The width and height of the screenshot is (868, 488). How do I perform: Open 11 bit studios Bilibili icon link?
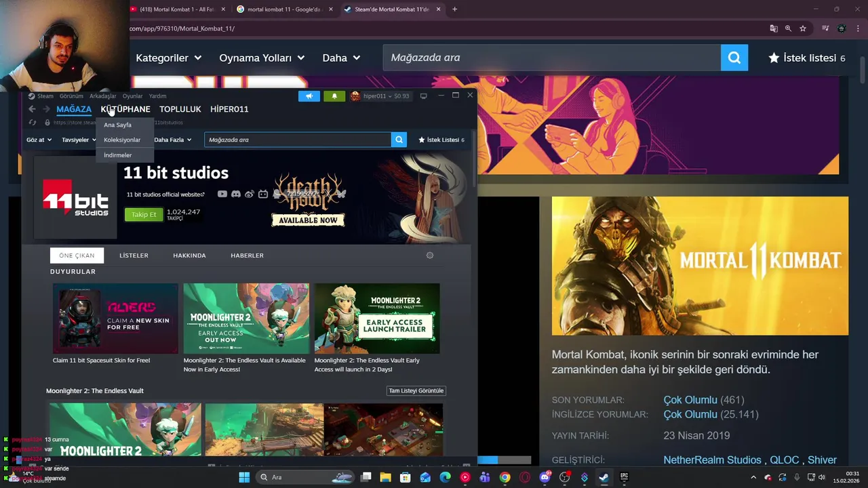coord(263,195)
